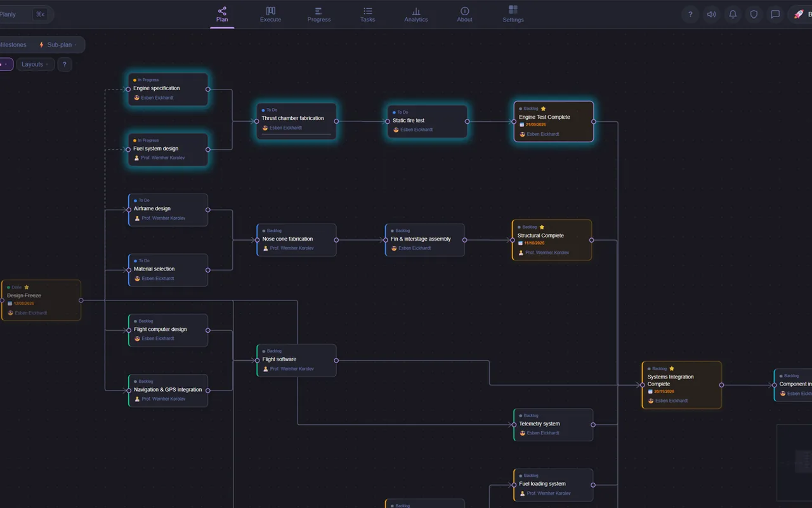Click the rocket workspace icon
This screenshot has height=508, width=812.
click(798, 15)
